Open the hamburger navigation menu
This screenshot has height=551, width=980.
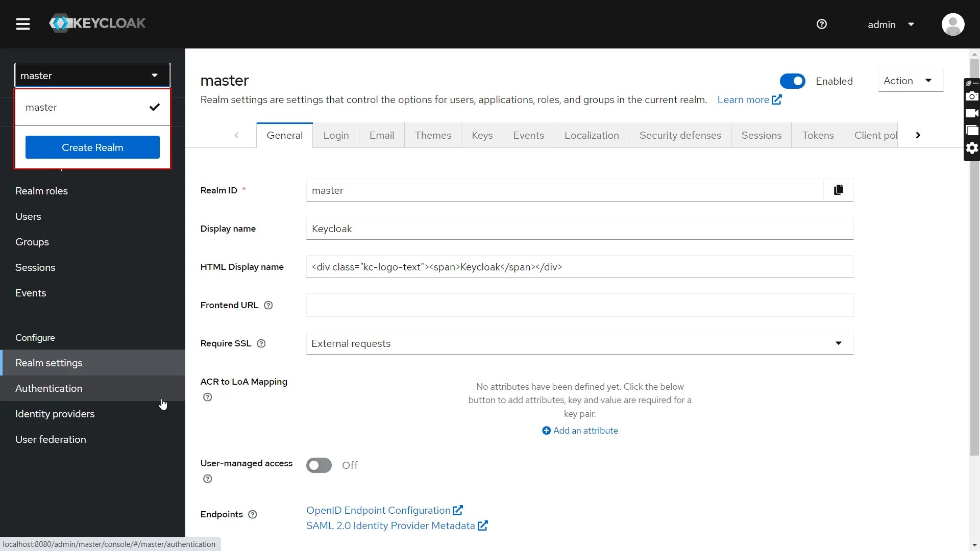click(x=23, y=24)
